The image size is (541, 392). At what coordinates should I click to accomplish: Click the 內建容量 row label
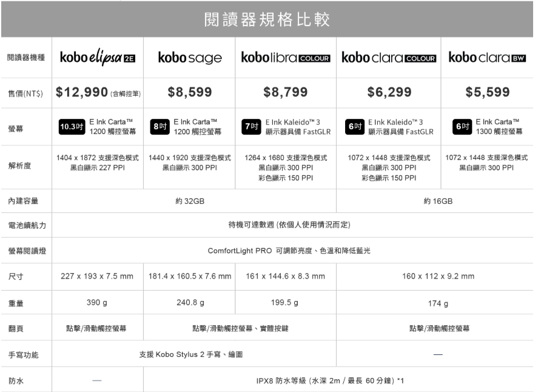tap(24, 201)
